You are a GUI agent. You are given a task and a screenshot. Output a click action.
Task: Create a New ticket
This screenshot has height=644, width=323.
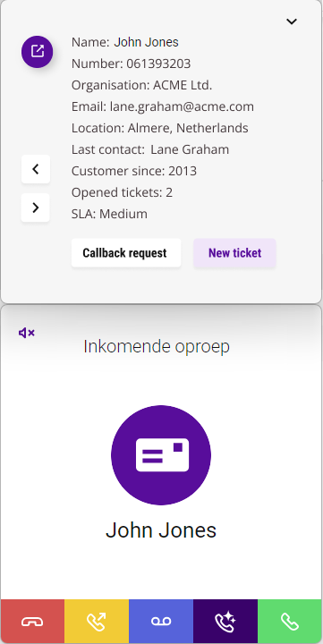[x=234, y=252]
